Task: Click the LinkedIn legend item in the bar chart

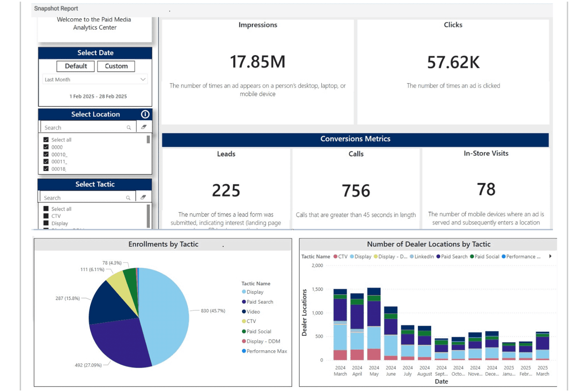Action: [422, 257]
